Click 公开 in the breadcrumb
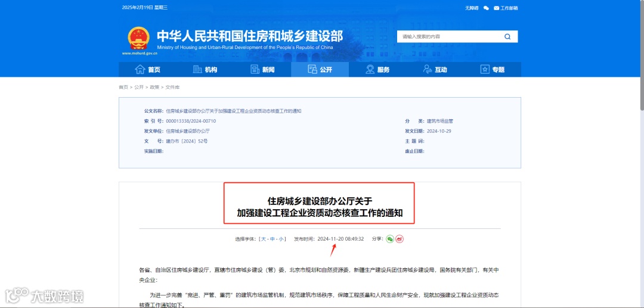 [139, 88]
